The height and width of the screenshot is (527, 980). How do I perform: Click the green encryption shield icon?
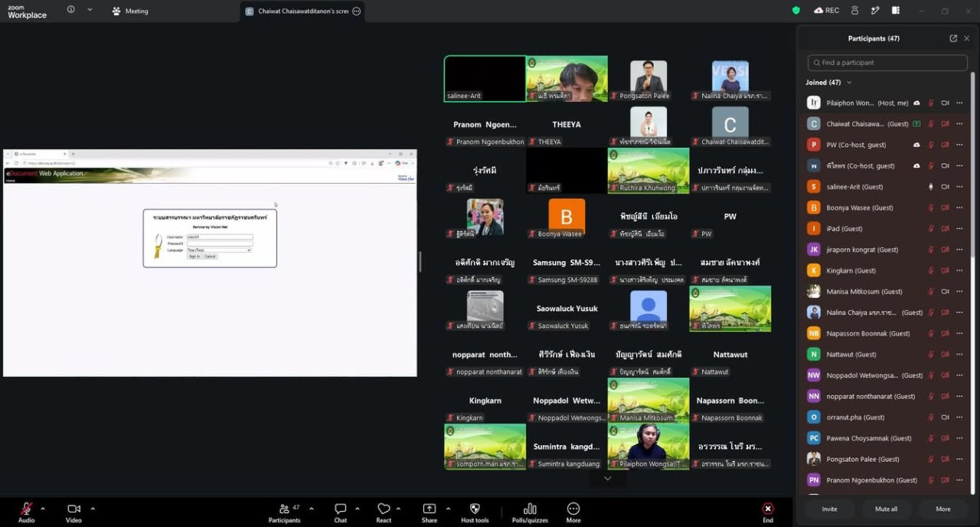tap(796, 11)
